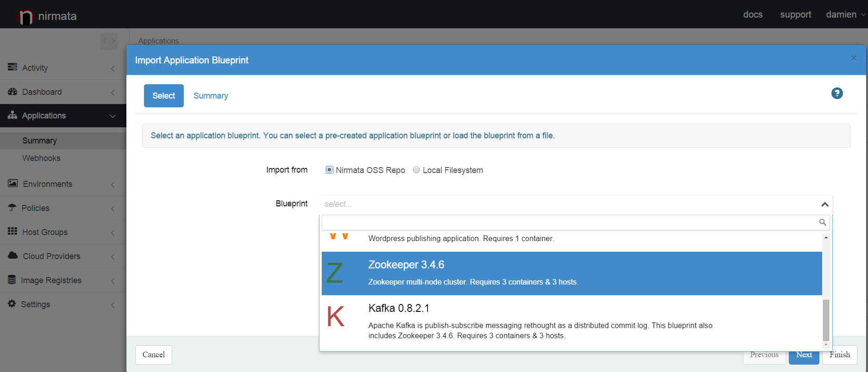
Task: Select Nirmata OSS Repo radio button
Action: pos(329,170)
